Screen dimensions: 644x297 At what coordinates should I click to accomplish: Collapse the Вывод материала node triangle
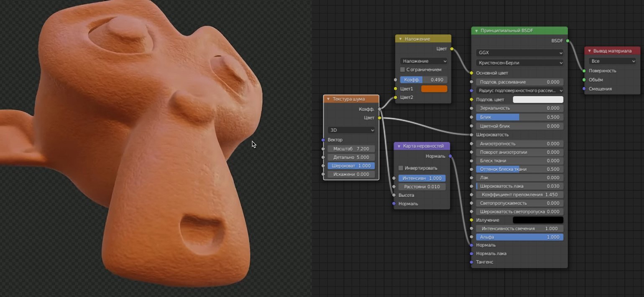pos(589,51)
